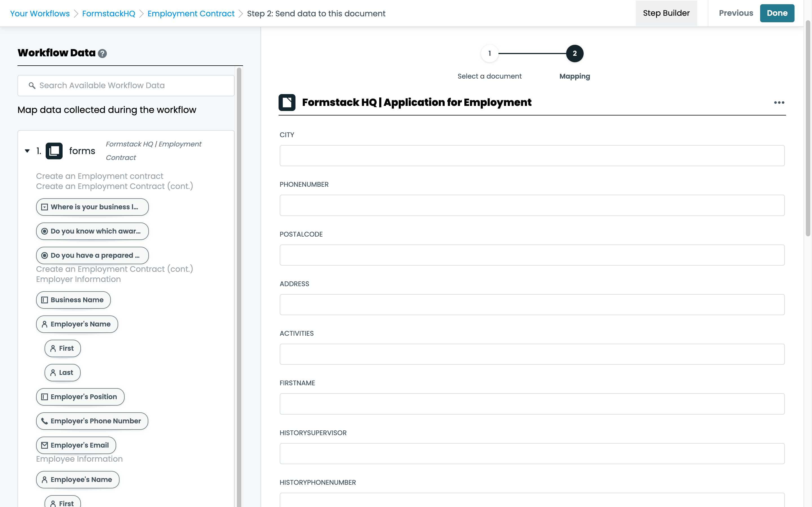The width and height of the screenshot is (812, 507).
Task: Navigate back via Your Workflows breadcrumb
Action: click(x=40, y=14)
